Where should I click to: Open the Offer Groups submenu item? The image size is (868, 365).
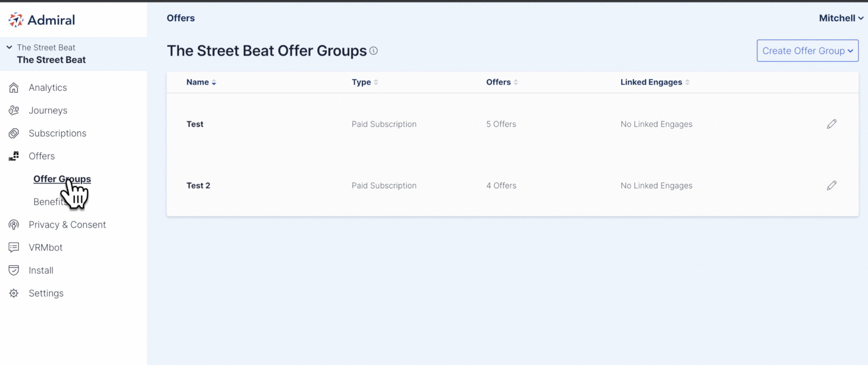coord(62,179)
